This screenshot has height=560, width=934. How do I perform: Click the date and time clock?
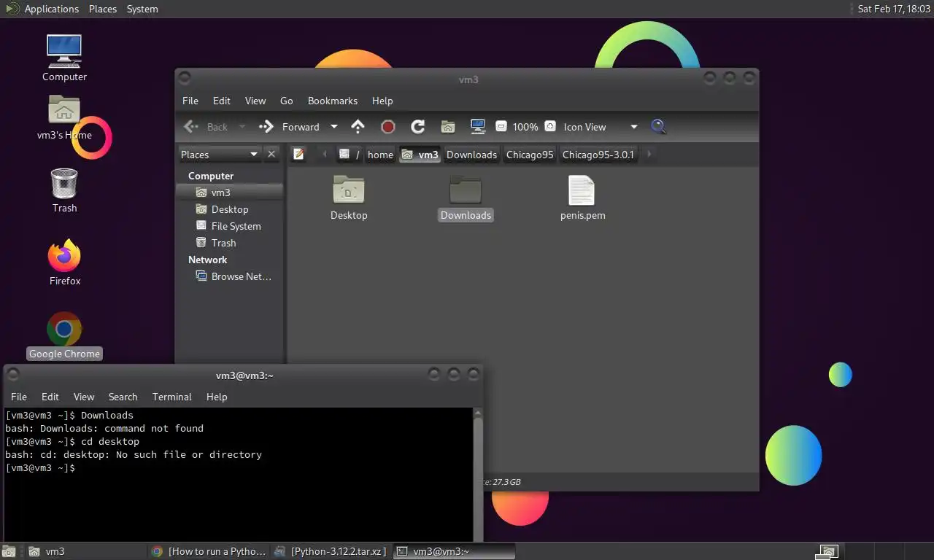pos(894,9)
